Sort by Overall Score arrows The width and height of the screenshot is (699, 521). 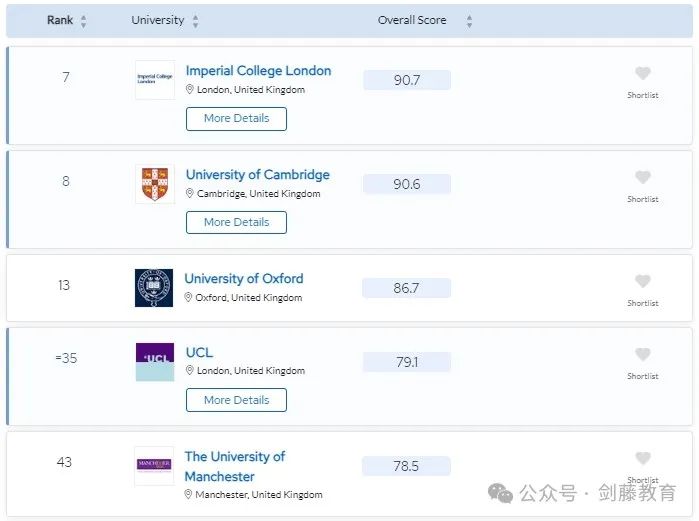[469, 21]
